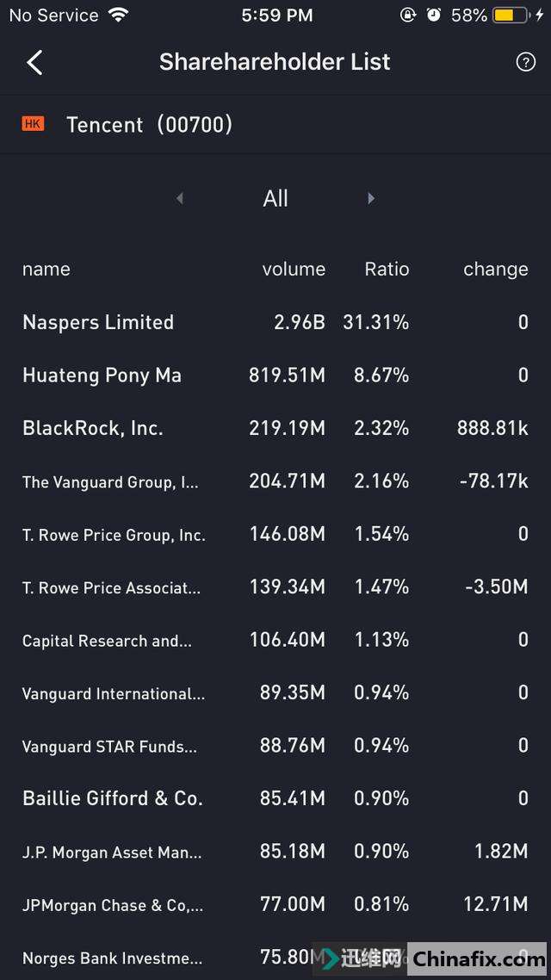Screen dimensions: 551x980
Task: Tap the HK market badge icon
Action: point(33,124)
